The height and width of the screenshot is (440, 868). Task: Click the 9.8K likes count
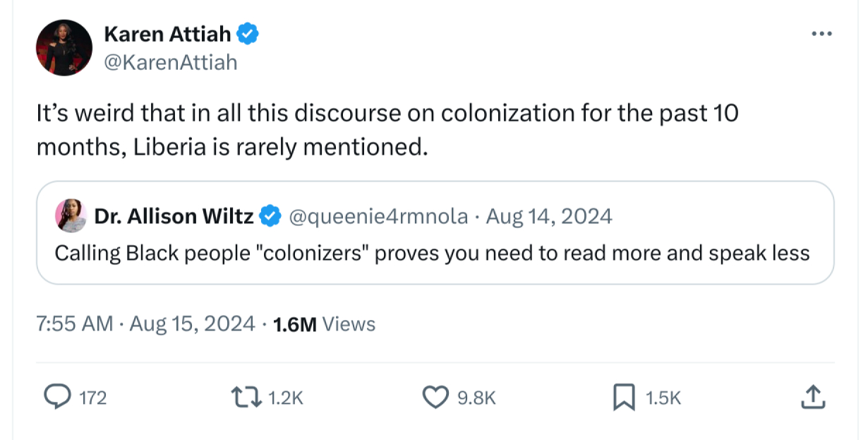pyautogui.click(x=477, y=398)
